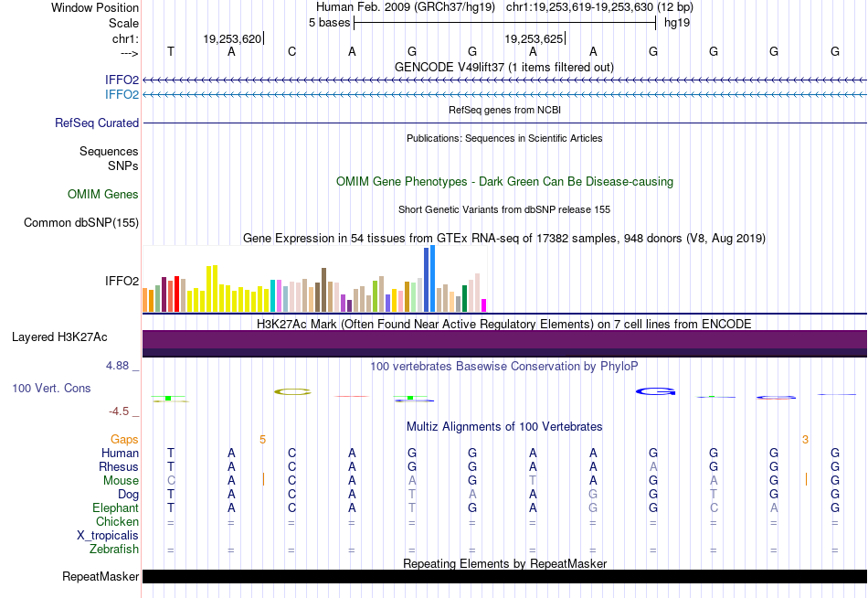Select the OMIM Genes track label
The image size is (868, 598).
tap(103, 194)
